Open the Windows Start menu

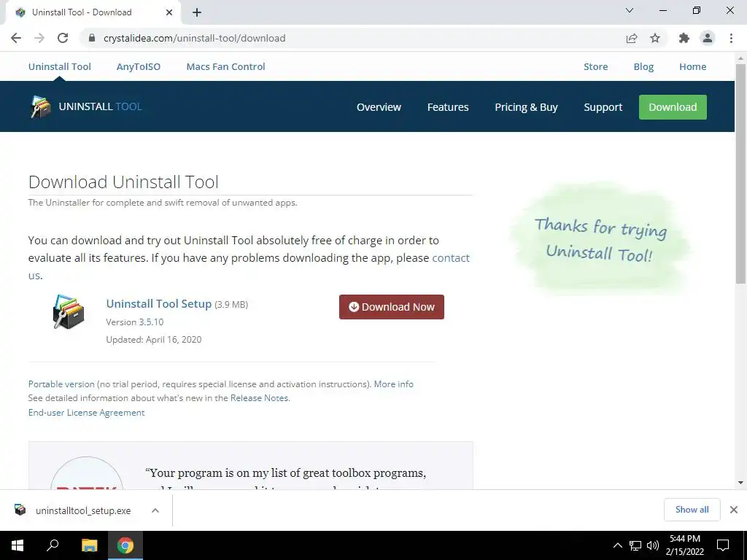[18, 545]
